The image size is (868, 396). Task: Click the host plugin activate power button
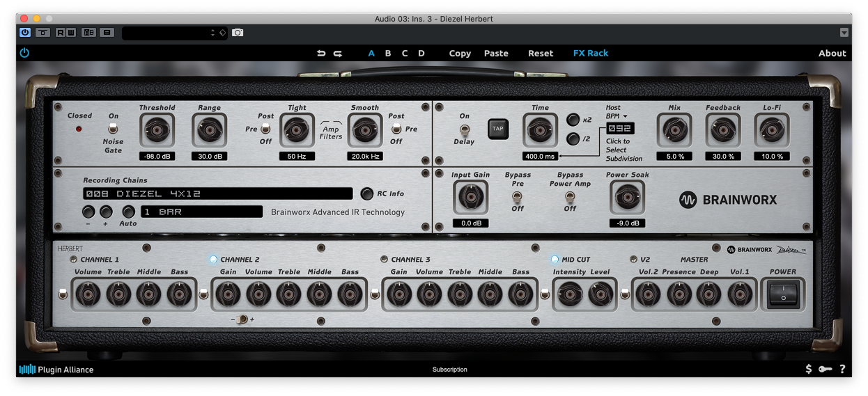25,32
